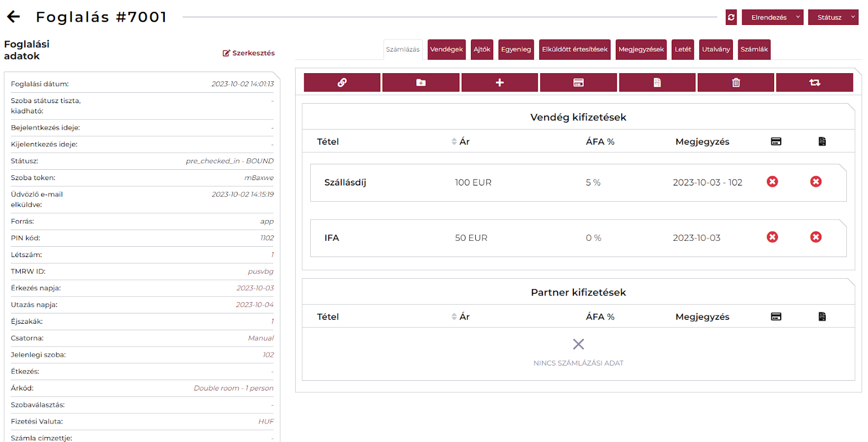Open the Státusz dropdown menu
This screenshot has height=442, width=868.
coord(833,17)
